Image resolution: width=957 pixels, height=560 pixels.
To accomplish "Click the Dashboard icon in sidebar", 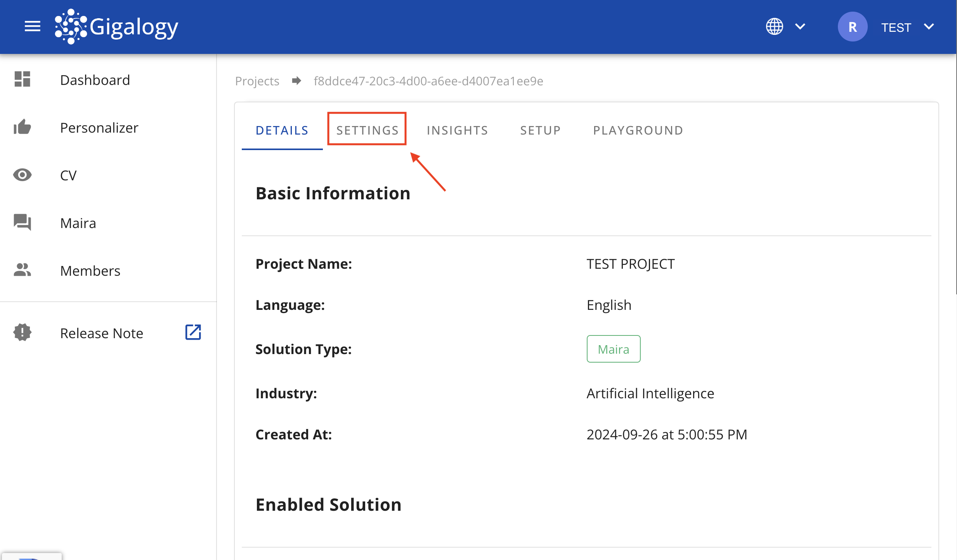I will [23, 80].
